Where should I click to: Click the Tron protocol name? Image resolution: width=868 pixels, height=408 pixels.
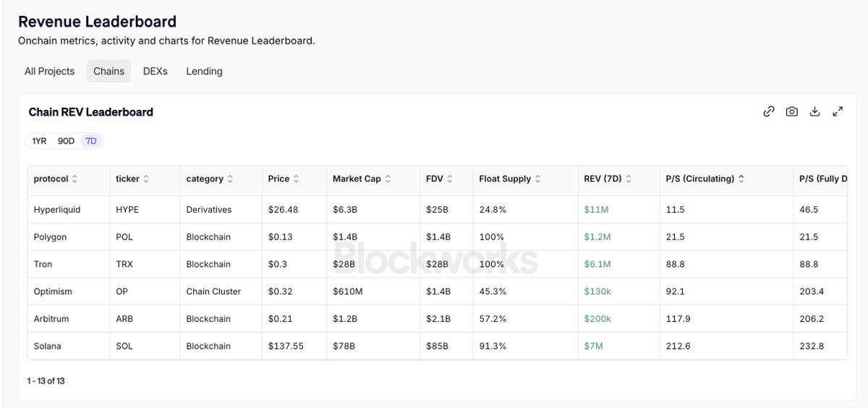pos(43,264)
